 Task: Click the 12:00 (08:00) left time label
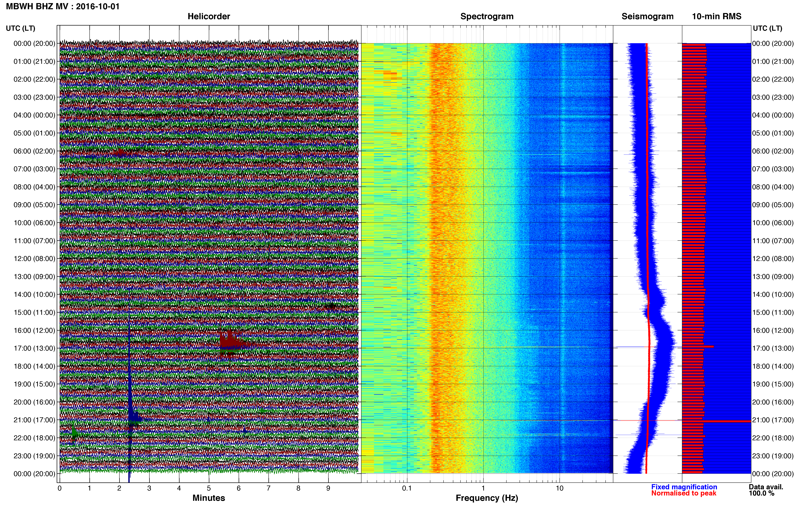coord(34,259)
